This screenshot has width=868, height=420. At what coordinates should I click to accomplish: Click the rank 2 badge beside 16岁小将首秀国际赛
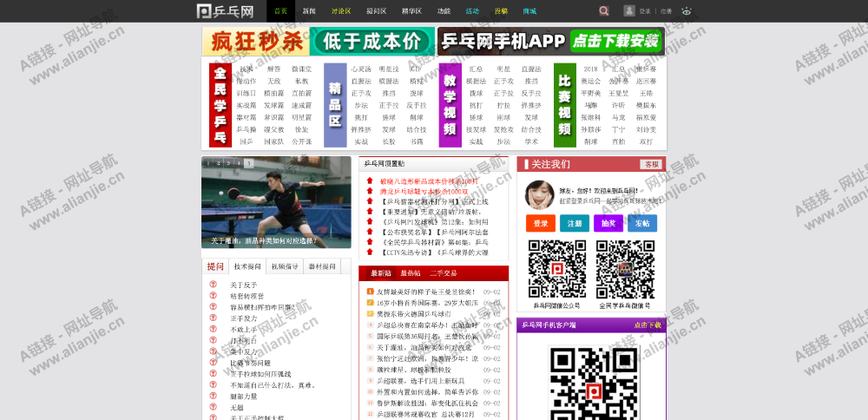tap(371, 303)
